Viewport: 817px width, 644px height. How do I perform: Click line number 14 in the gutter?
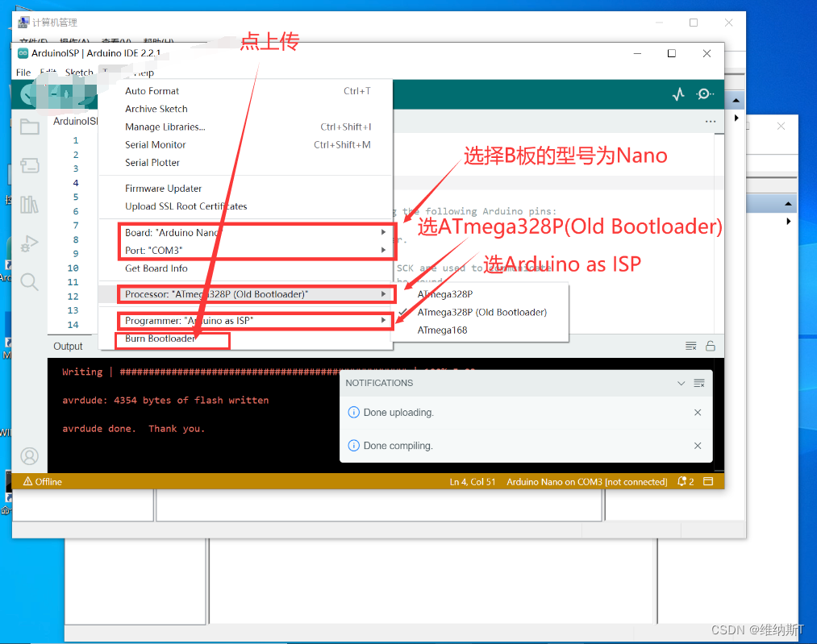[x=73, y=324]
